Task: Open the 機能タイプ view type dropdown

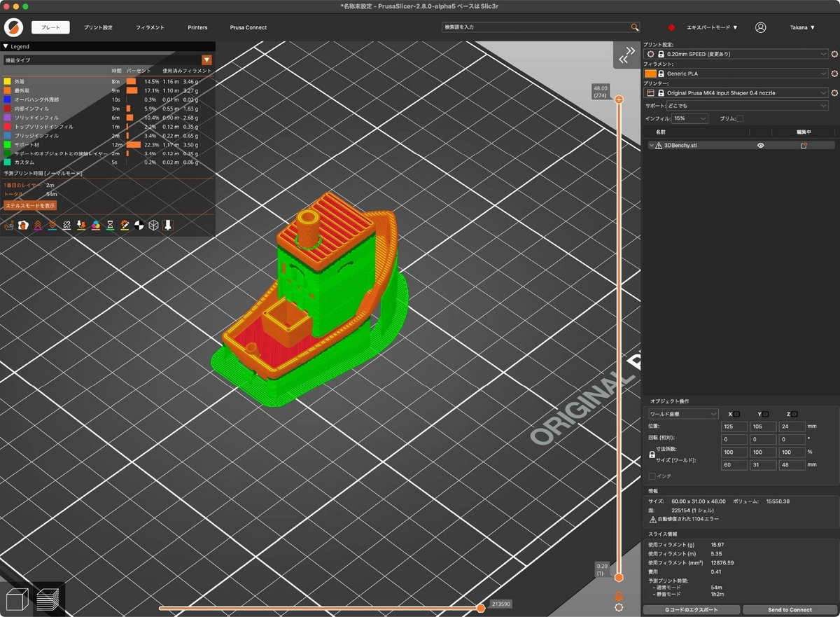Action: pyautogui.click(x=108, y=60)
